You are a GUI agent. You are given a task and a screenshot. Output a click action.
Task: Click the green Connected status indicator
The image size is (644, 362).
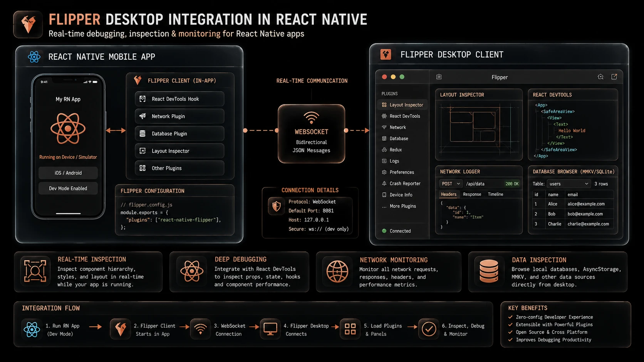pos(384,231)
